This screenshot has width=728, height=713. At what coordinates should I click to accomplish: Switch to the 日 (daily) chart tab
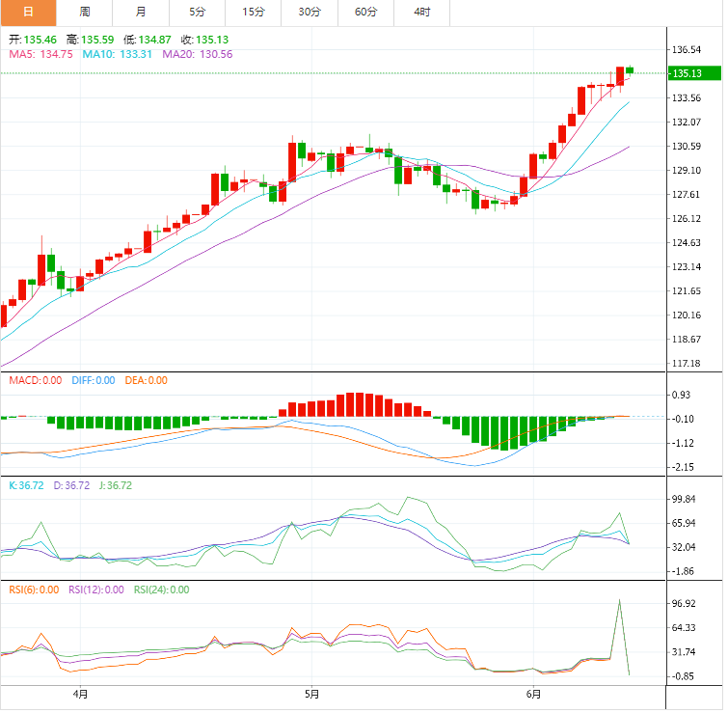click(x=28, y=12)
